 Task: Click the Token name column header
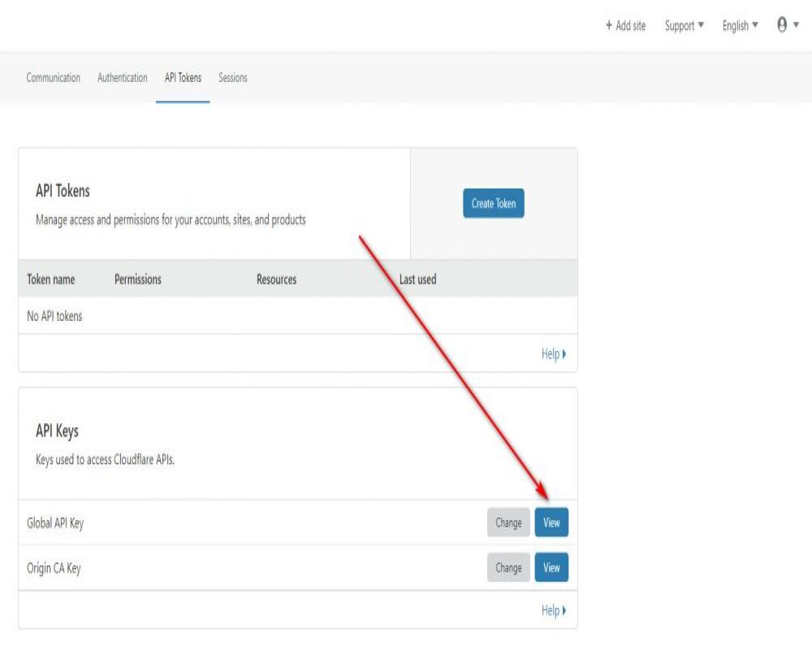click(51, 279)
